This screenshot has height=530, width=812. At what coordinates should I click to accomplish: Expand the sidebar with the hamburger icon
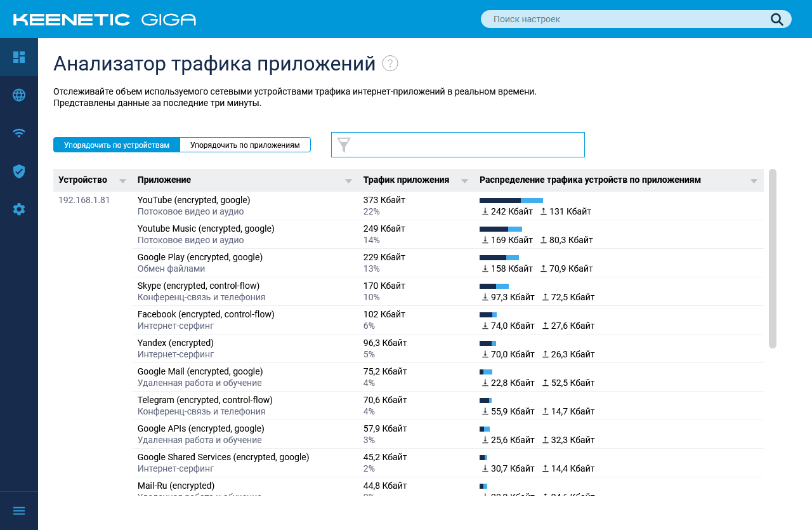(x=19, y=511)
